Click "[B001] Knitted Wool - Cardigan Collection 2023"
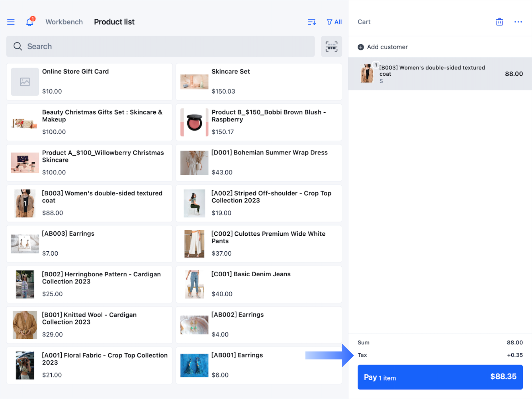 [89, 318]
